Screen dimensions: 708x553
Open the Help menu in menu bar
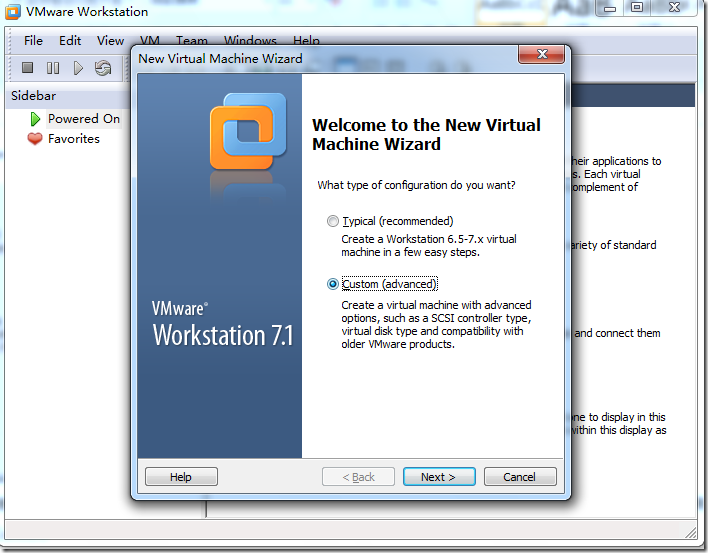(x=306, y=41)
